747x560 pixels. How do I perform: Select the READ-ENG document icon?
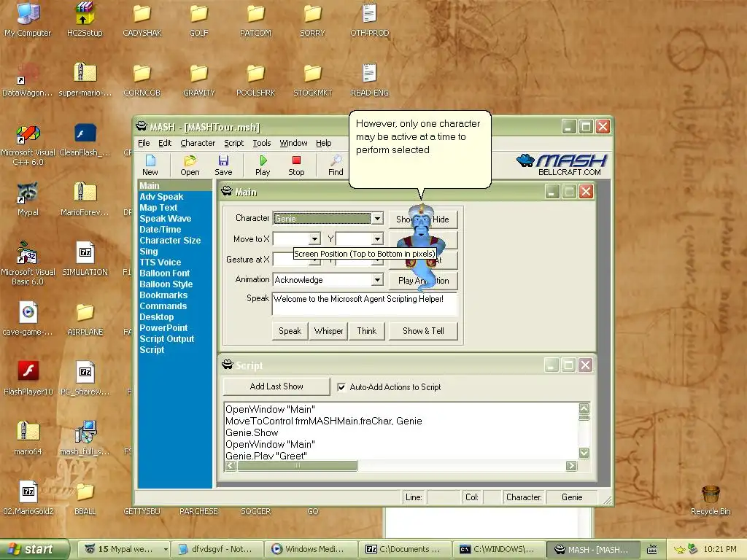370,74
